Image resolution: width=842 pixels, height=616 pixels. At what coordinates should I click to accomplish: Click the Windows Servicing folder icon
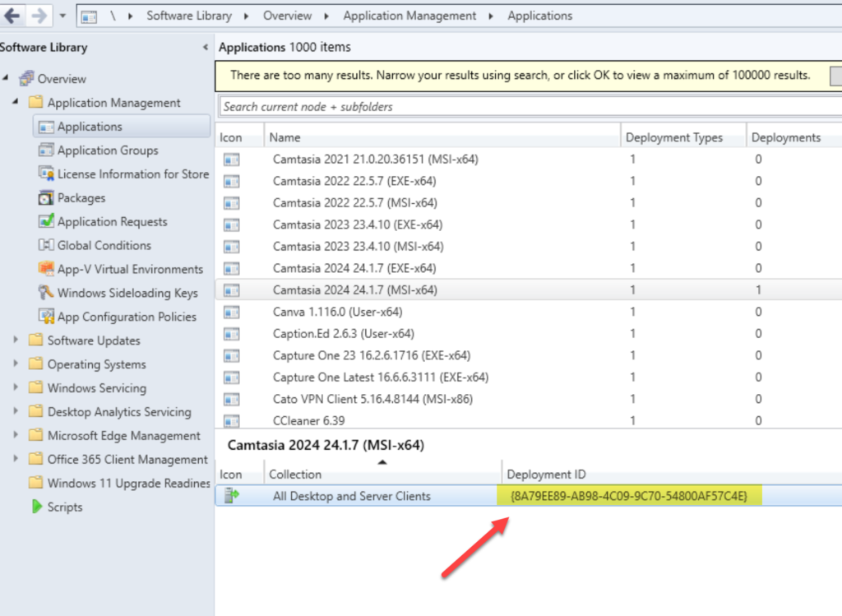click(x=36, y=387)
